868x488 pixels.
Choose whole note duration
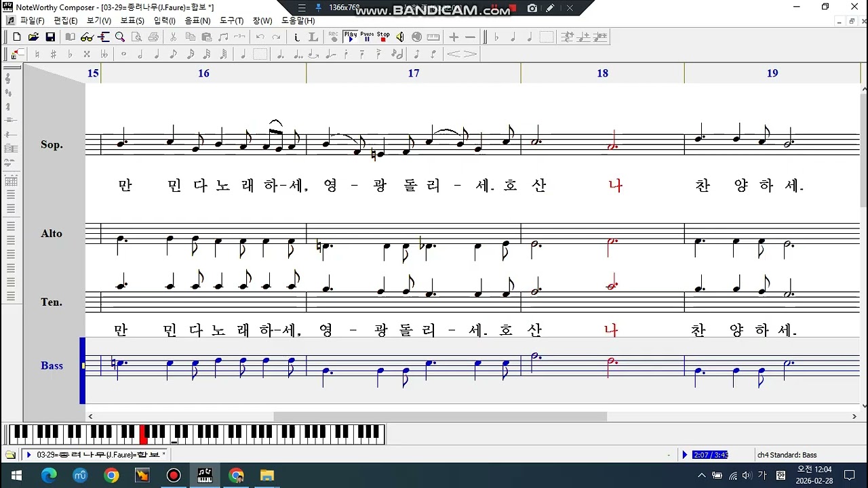[123, 54]
